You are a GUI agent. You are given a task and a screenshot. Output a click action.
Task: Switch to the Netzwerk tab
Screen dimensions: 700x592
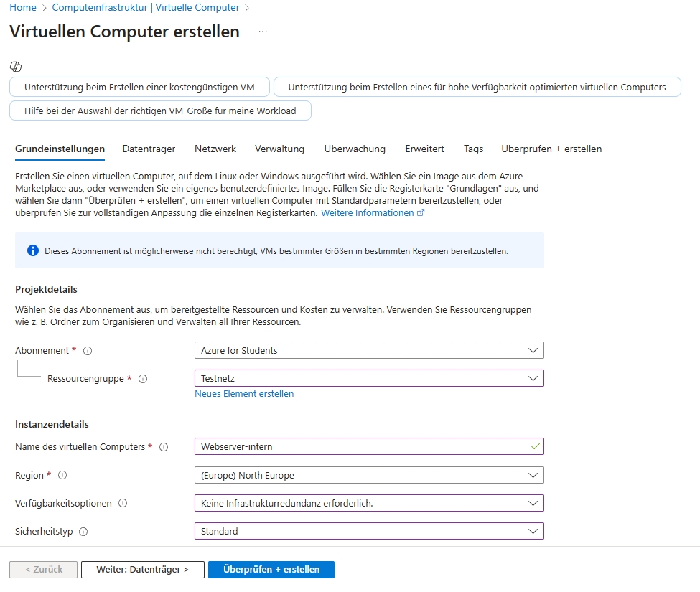(215, 149)
